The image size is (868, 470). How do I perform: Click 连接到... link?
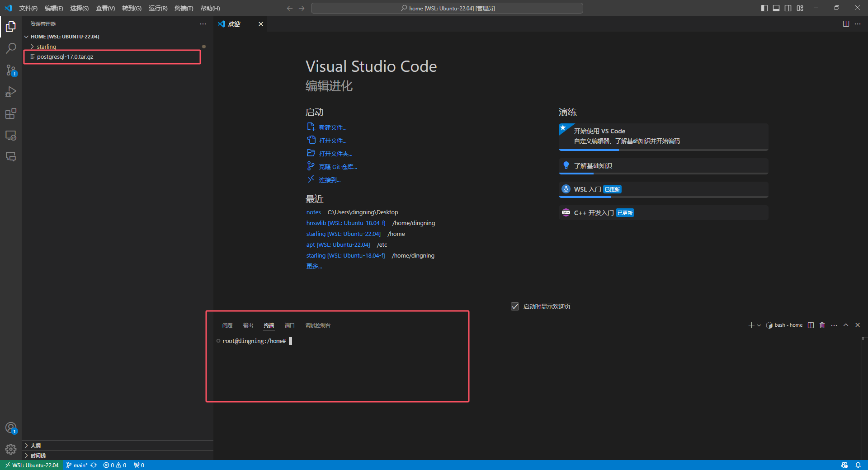point(330,180)
